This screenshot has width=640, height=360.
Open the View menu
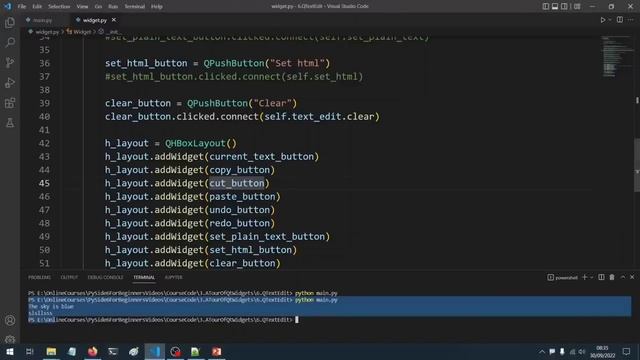point(82,7)
